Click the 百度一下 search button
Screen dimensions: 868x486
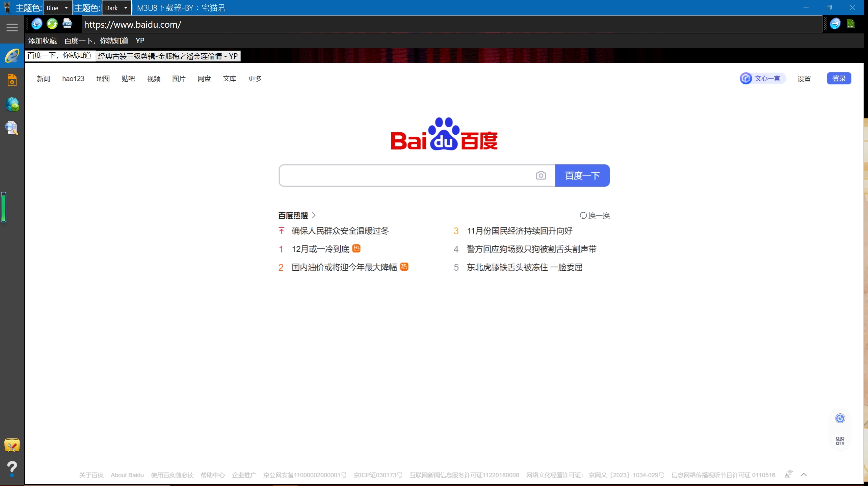pyautogui.click(x=582, y=175)
